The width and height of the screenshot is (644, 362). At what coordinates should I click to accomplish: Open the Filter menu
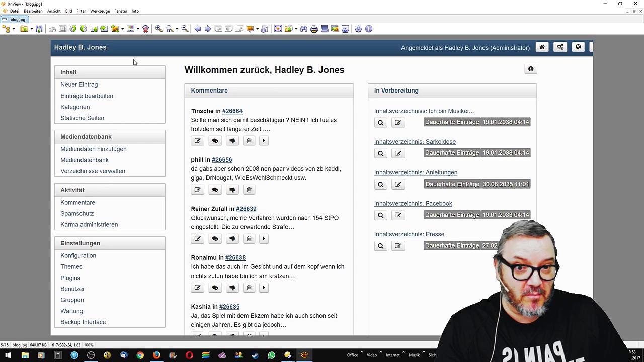pyautogui.click(x=81, y=11)
